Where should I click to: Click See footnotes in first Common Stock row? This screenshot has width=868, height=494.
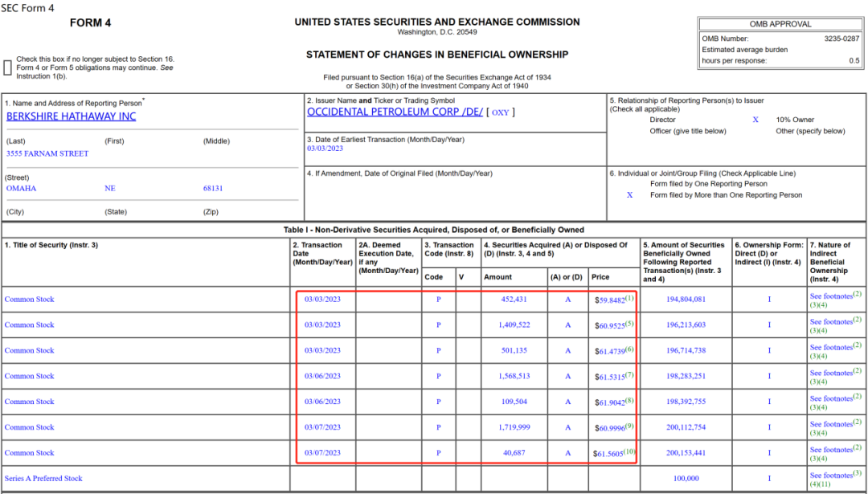(x=831, y=296)
